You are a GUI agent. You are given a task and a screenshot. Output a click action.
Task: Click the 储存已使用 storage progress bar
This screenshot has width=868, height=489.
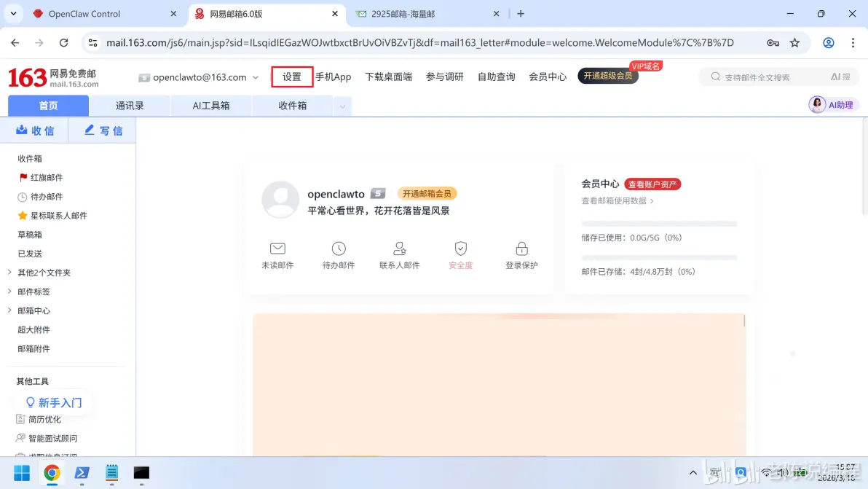click(659, 224)
